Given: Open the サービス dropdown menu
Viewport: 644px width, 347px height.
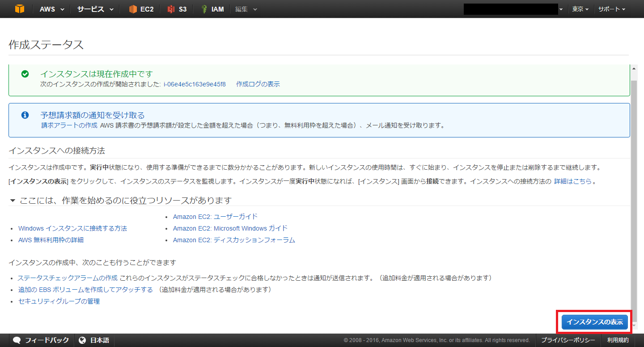Looking at the screenshot, I should pyautogui.click(x=95, y=9).
